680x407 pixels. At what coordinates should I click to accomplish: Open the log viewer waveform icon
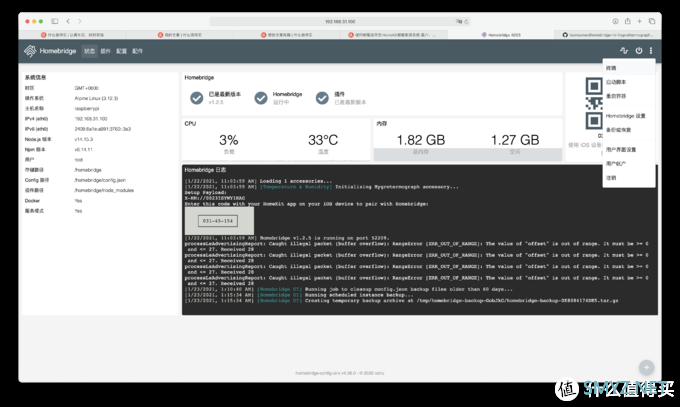[624, 51]
